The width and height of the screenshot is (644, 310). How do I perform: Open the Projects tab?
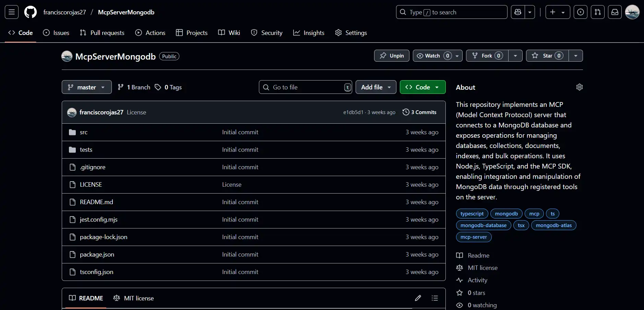click(192, 33)
